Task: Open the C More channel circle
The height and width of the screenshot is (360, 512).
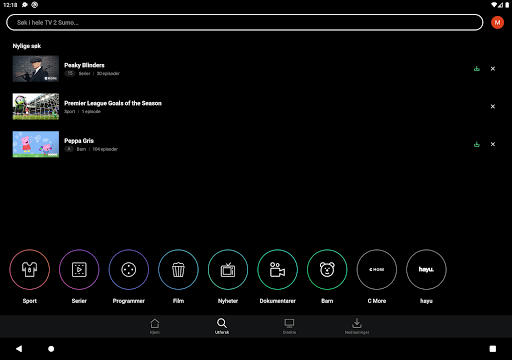Action: pyautogui.click(x=377, y=269)
